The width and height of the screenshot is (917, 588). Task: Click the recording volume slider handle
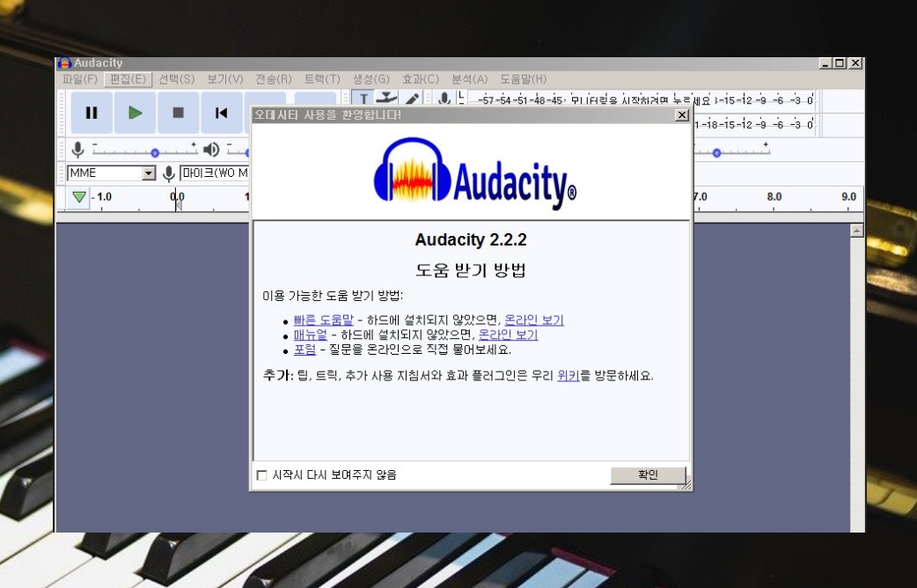point(155,152)
